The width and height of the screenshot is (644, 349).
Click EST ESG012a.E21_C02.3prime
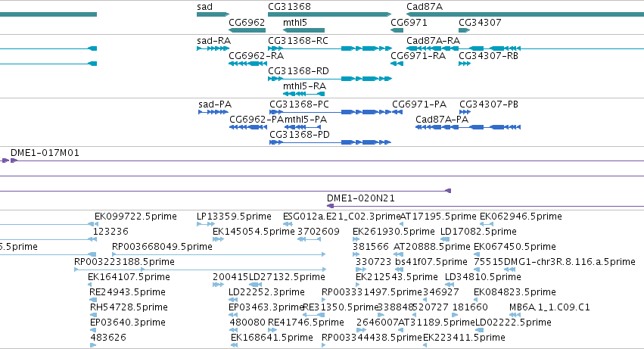click(342, 217)
